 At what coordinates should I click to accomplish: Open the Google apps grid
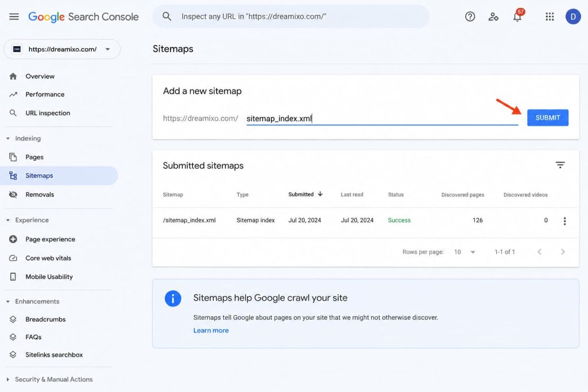pyautogui.click(x=550, y=17)
